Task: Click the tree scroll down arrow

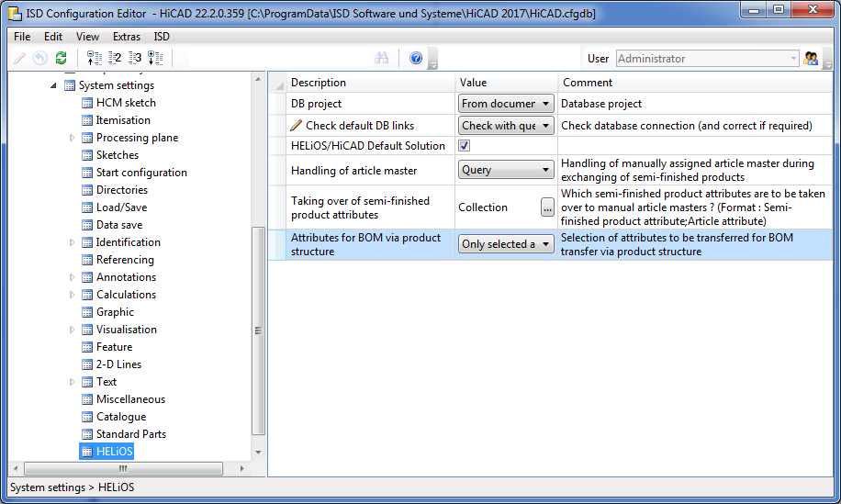Action: pyautogui.click(x=258, y=452)
